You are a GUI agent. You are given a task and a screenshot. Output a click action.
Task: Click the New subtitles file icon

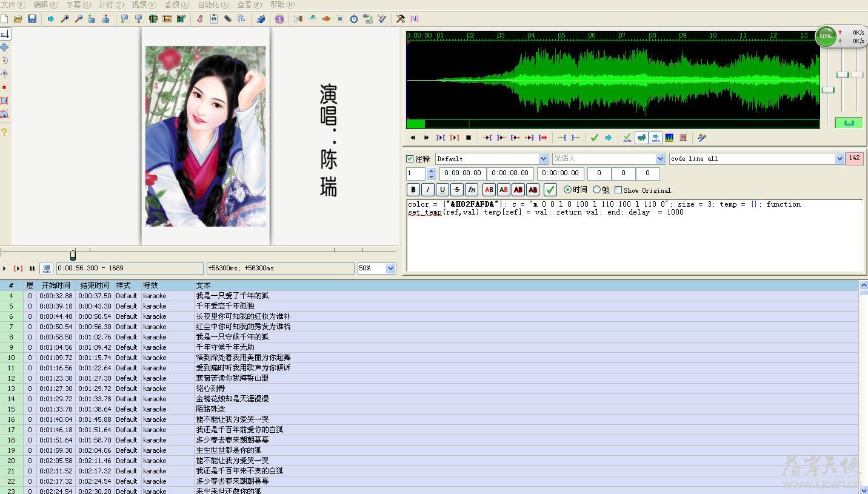pos(4,19)
